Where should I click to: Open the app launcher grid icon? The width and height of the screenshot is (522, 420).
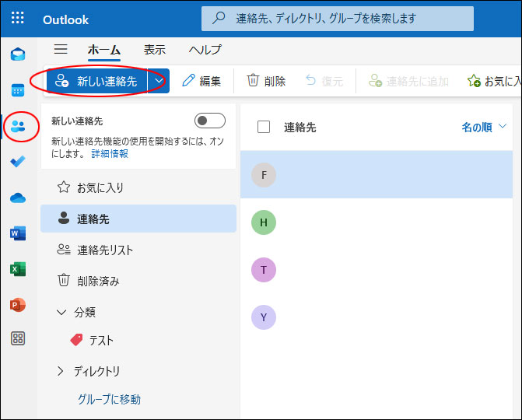[x=17, y=18]
